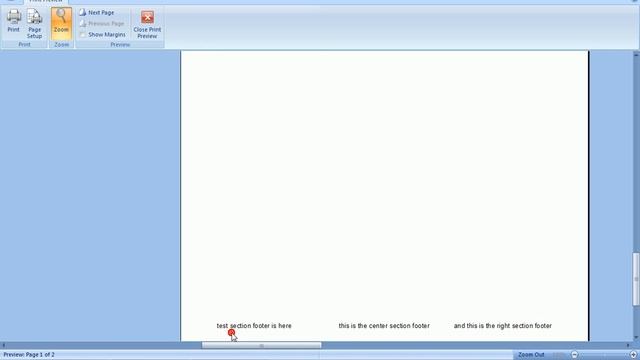The height and width of the screenshot is (360, 640).
Task: Click horizontal scrollbar right arrow
Action: [628, 345]
